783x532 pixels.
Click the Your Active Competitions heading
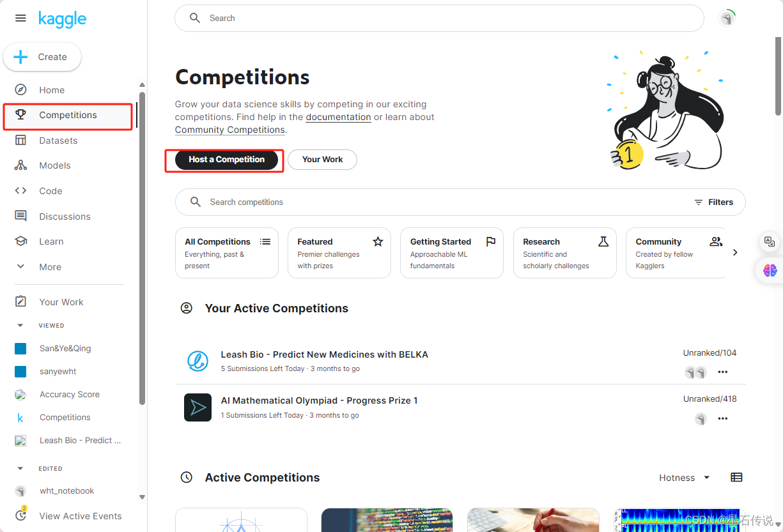(276, 308)
